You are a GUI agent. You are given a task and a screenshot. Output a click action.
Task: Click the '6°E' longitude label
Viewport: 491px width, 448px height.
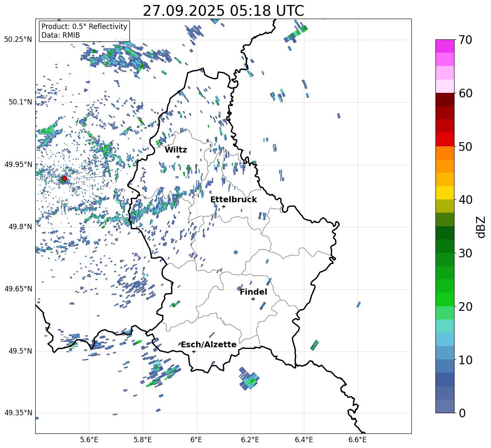[x=196, y=440]
